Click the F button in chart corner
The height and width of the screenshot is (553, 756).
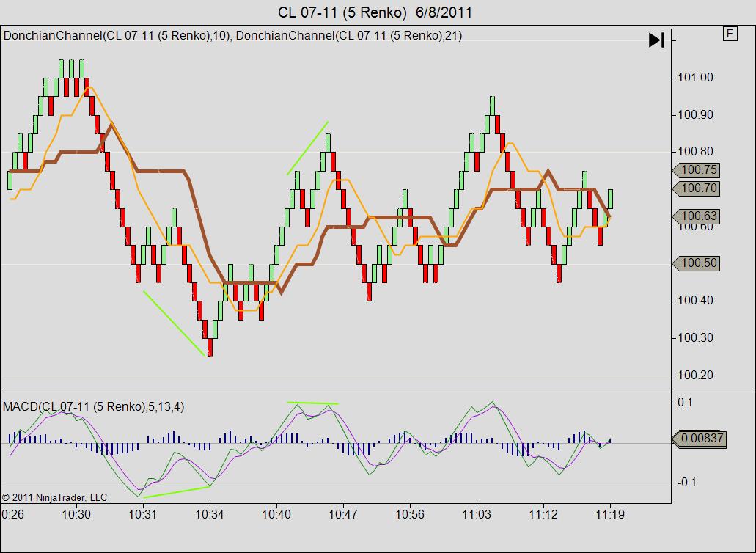coord(730,34)
